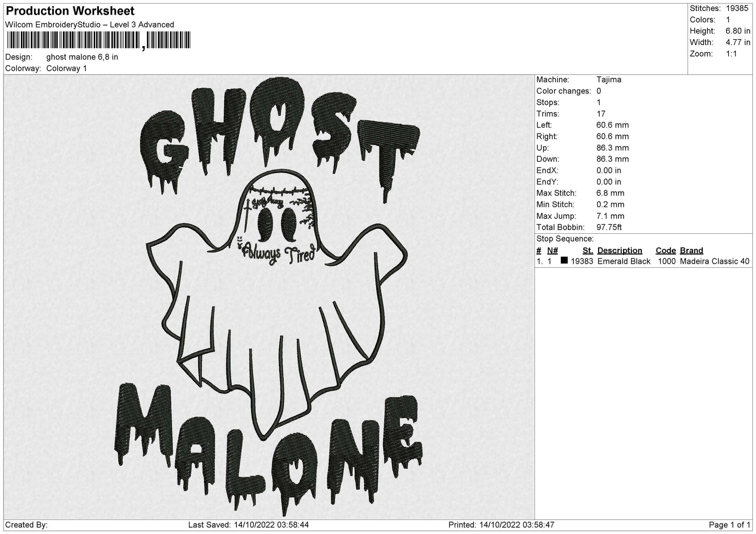Image resolution: width=756 pixels, height=534 pixels.
Task: Select the design name ghost malone 6,8 in
Action: (x=82, y=57)
